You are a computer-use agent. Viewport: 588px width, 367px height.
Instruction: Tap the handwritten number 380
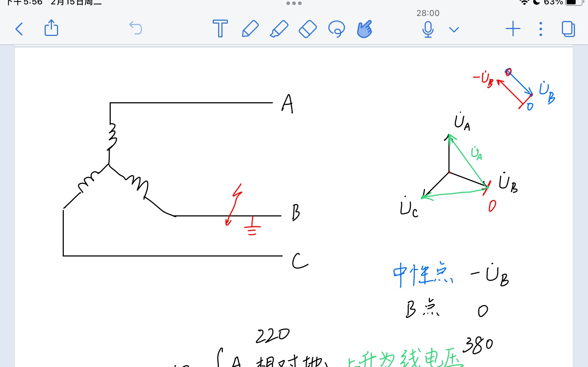(478, 345)
